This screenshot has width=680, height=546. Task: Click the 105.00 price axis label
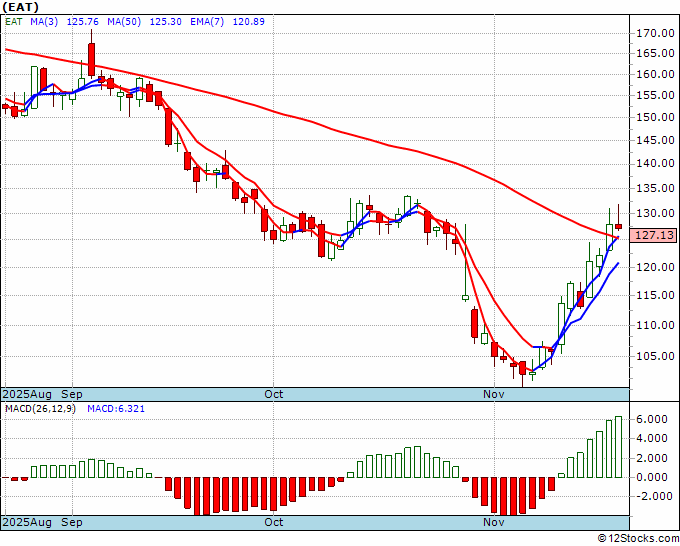click(x=655, y=356)
